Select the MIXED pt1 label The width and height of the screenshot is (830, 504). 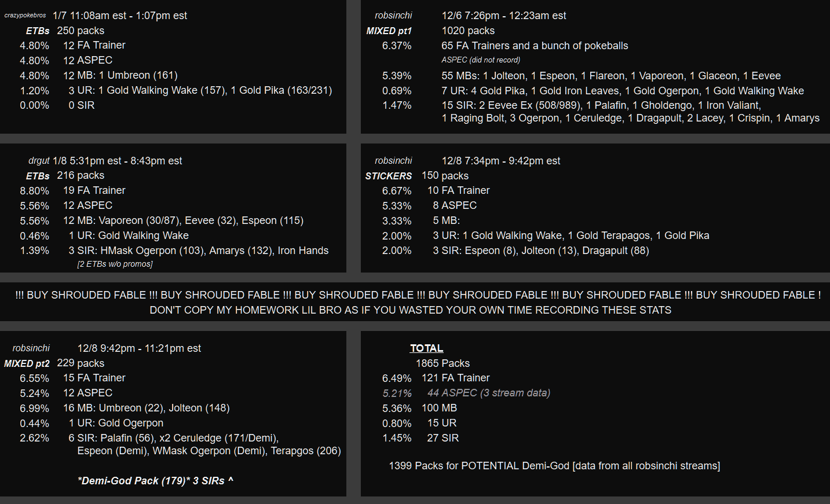(389, 31)
